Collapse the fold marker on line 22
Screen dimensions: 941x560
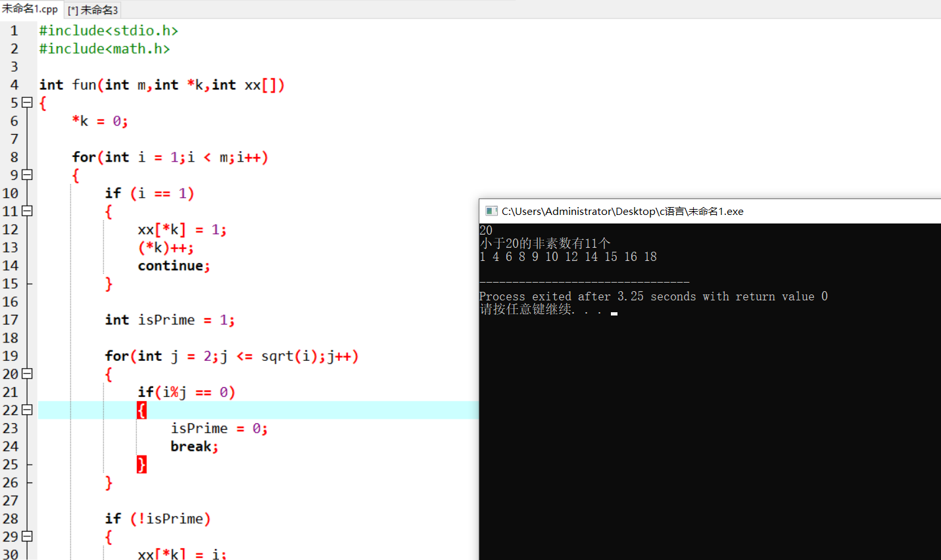click(x=27, y=409)
